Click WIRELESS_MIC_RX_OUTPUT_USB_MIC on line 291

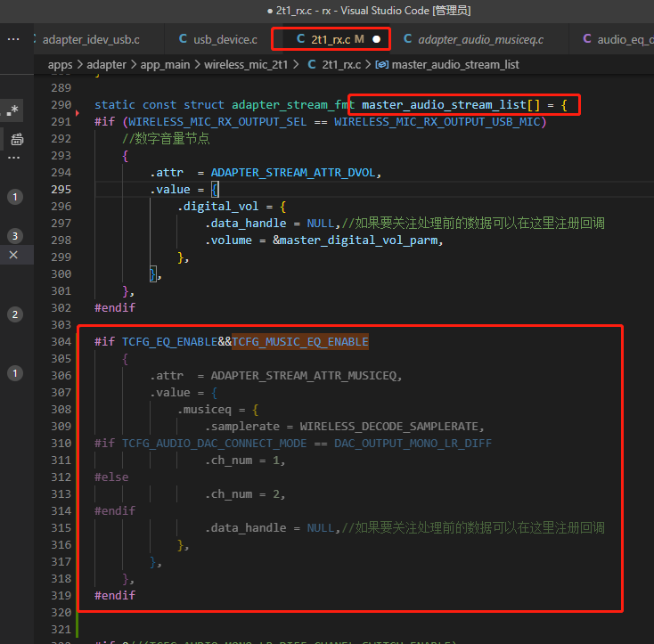click(437, 122)
